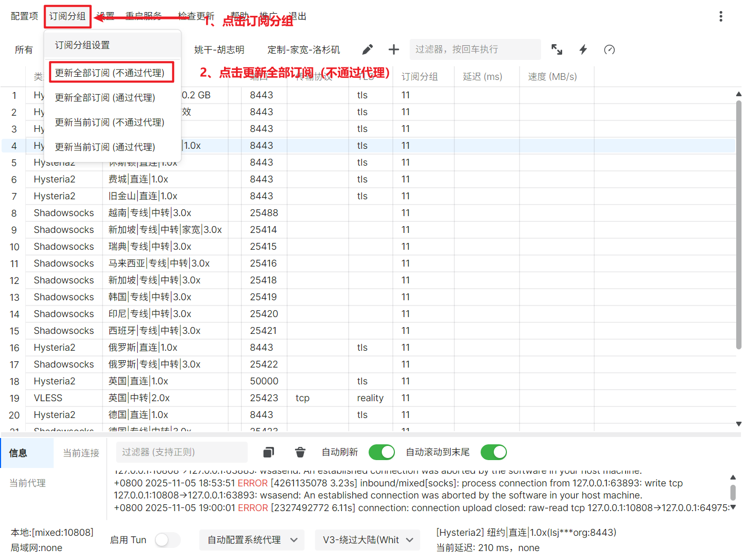This screenshot has width=742, height=560.
Task: Click the pencil edit subscription icon
Action: pos(368,49)
